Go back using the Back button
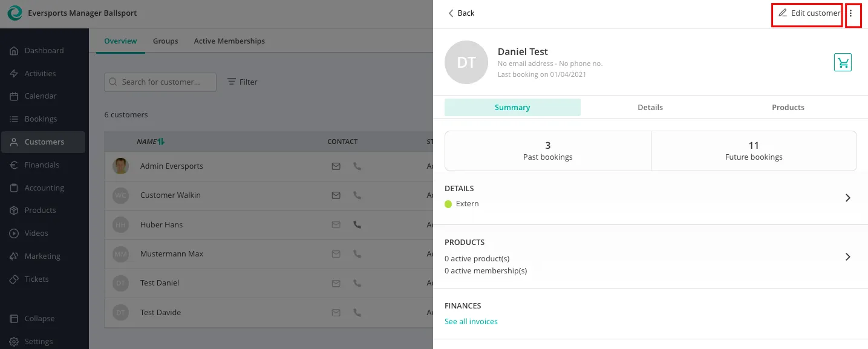The width and height of the screenshot is (868, 349). point(461,13)
